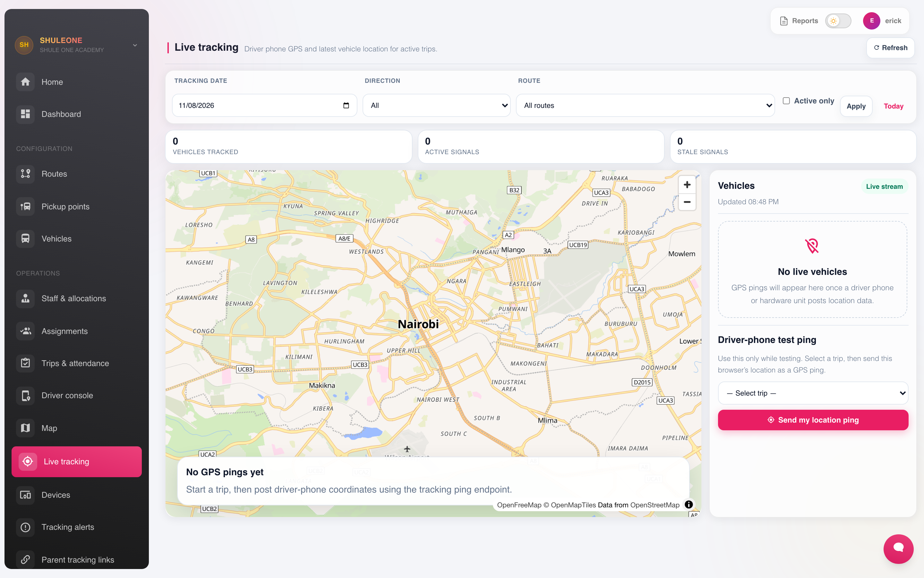The height and width of the screenshot is (578, 924).
Task: Click the Live tracking target icon
Action: 28,461
